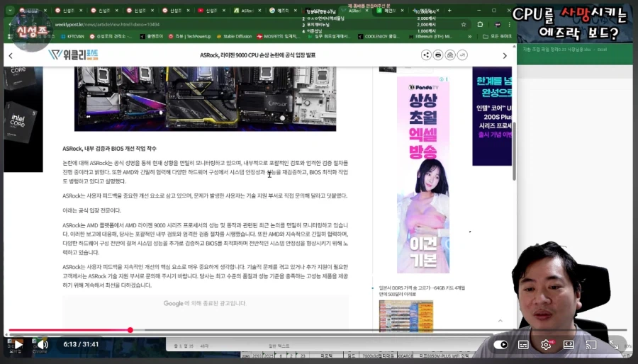
Task: Expand the tab search dropdown arrow
Action: pyautogui.click(x=10, y=10)
